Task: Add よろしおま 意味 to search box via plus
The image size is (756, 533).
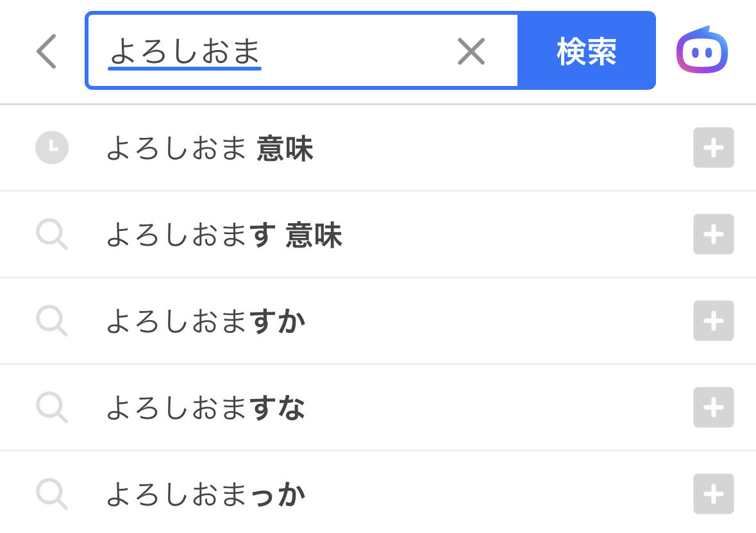Action: (x=714, y=148)
